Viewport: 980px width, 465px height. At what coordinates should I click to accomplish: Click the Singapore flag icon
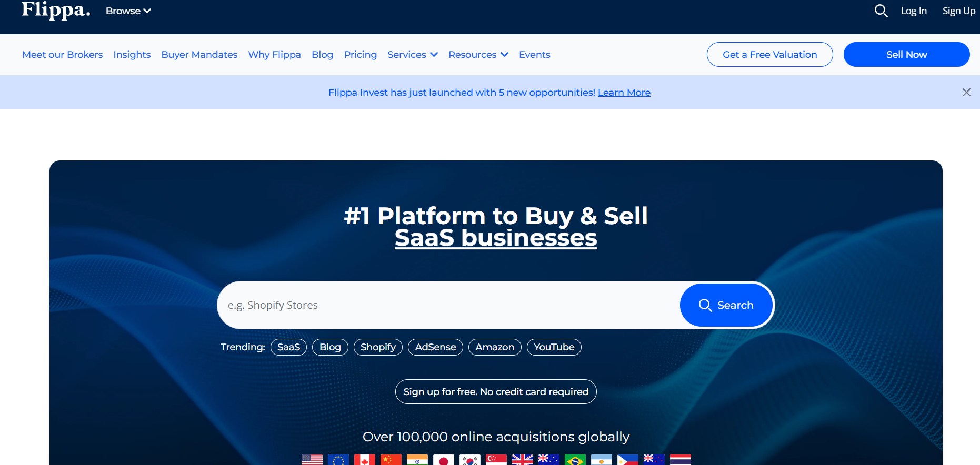tap(496, 460)
